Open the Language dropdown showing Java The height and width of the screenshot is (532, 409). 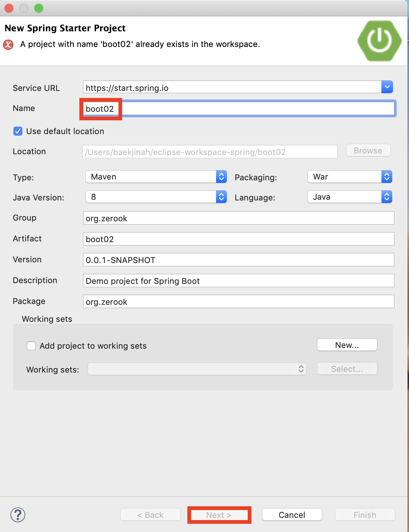[x=350, y=197]
